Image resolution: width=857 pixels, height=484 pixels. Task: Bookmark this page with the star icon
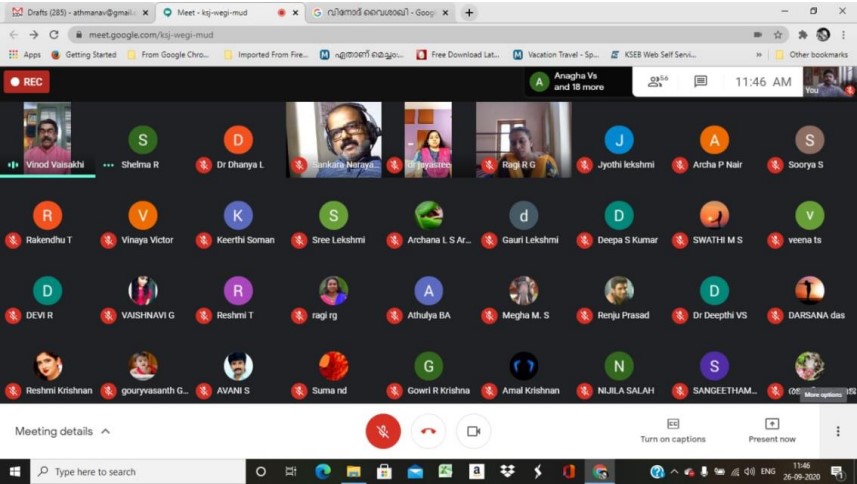pos(777,34)
